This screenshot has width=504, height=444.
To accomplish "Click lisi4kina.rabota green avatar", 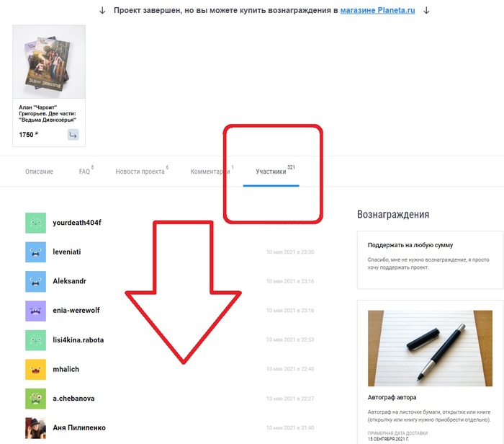I will tap(36, 340).
